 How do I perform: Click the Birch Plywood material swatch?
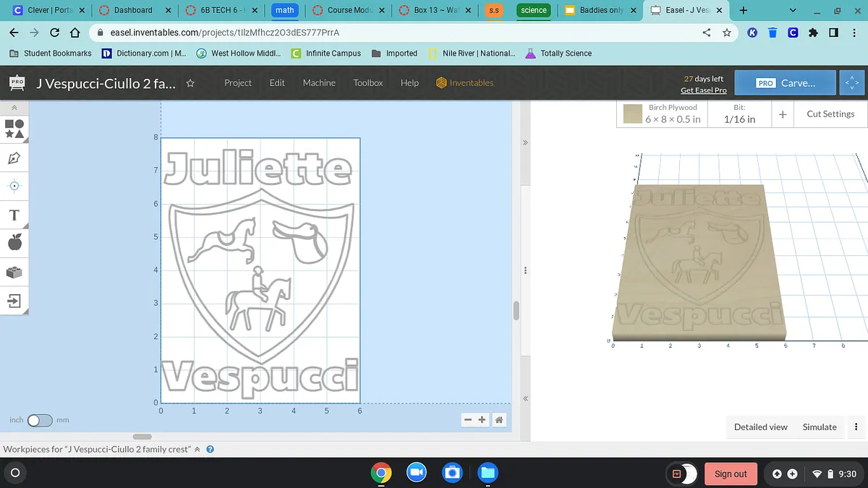[x=634, y=114]
